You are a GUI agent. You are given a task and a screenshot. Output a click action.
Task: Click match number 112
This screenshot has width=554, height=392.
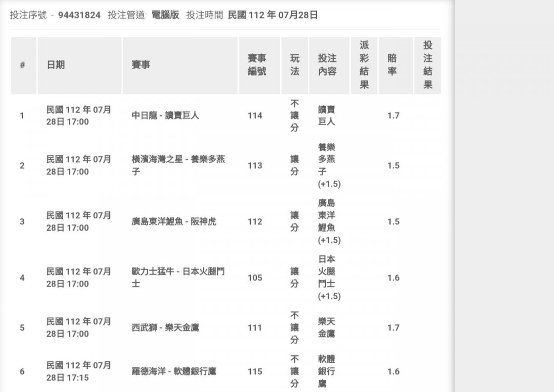coord(255,221)
